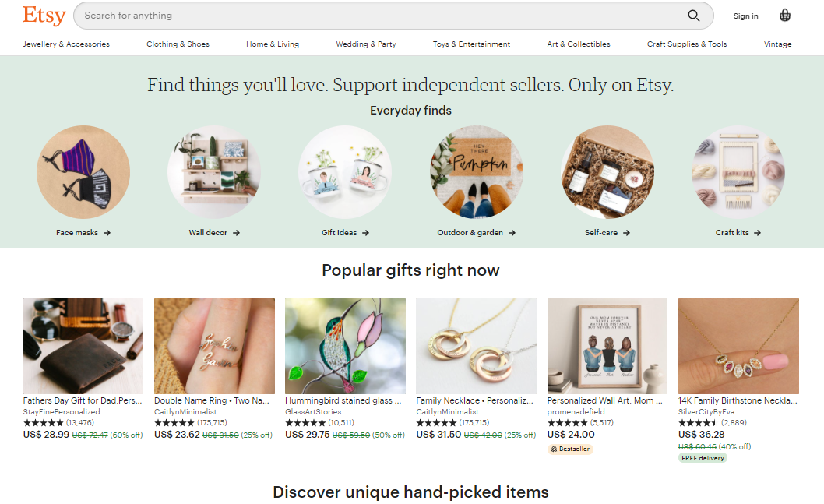Screen dimensions: 824x504
Task: Open the Craft kits circle image
Action: point(738,172)
